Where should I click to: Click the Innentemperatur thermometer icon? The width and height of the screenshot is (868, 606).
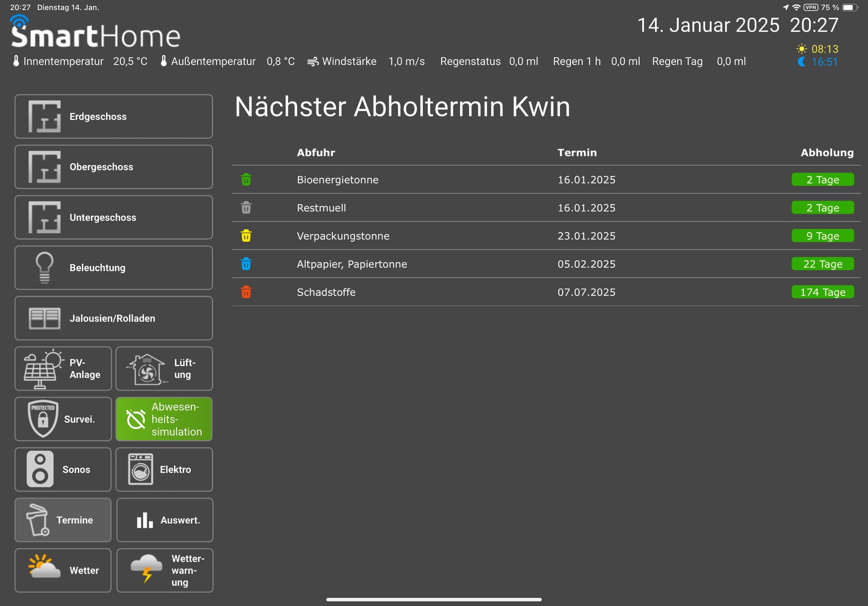click(x=16, y=61)
